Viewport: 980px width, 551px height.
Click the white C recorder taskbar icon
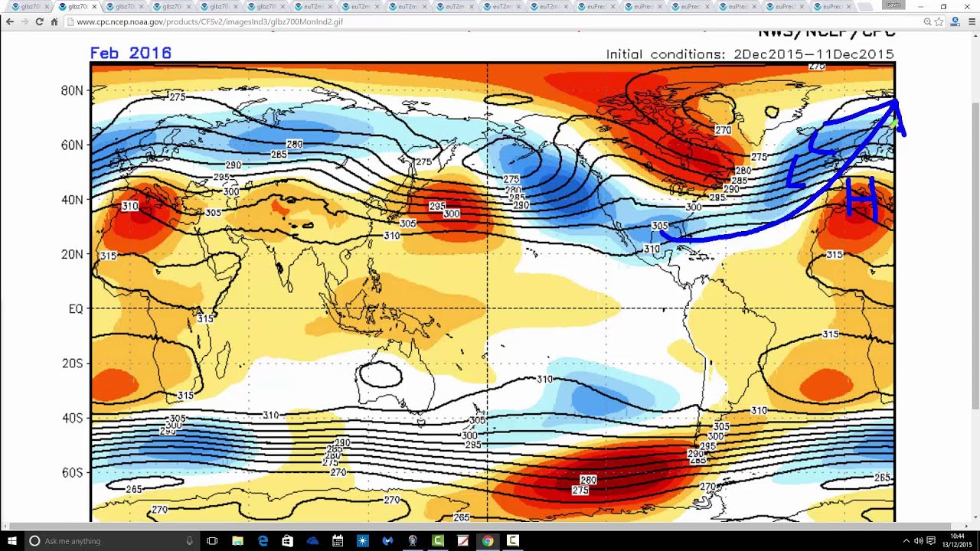(512, 541)
